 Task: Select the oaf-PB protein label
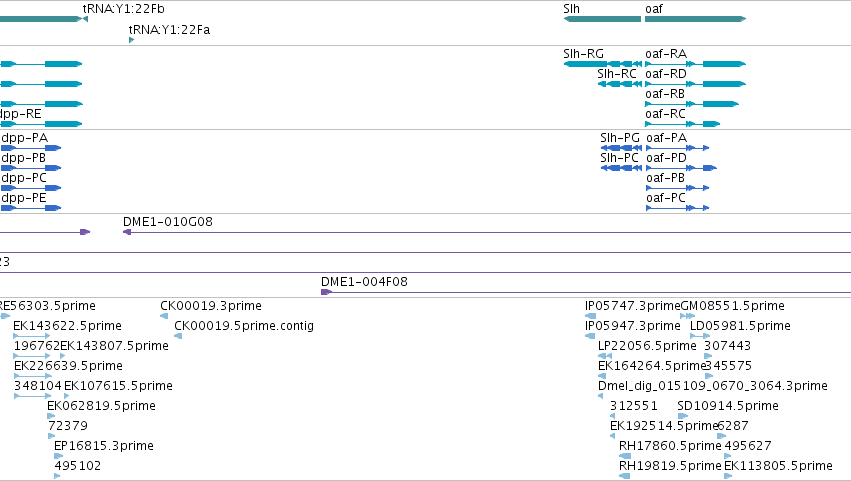pyautogui.click(x=665, y=178)
